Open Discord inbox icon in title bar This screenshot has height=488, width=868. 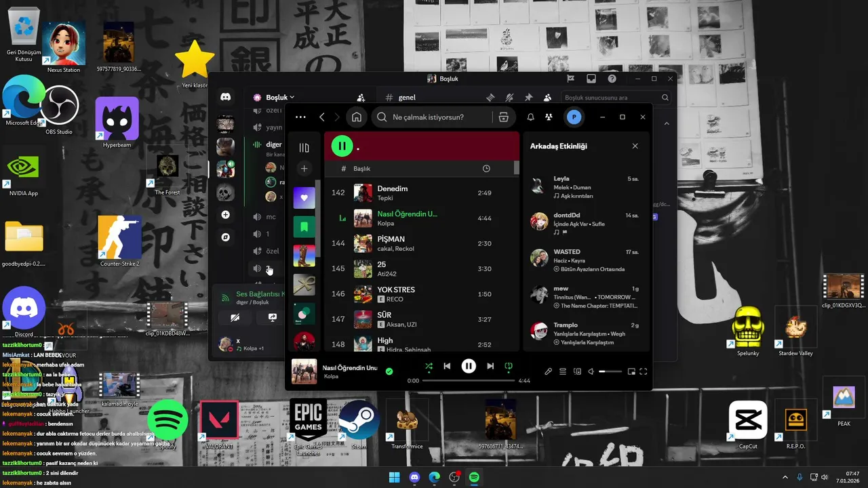click(x=591, y=79)
